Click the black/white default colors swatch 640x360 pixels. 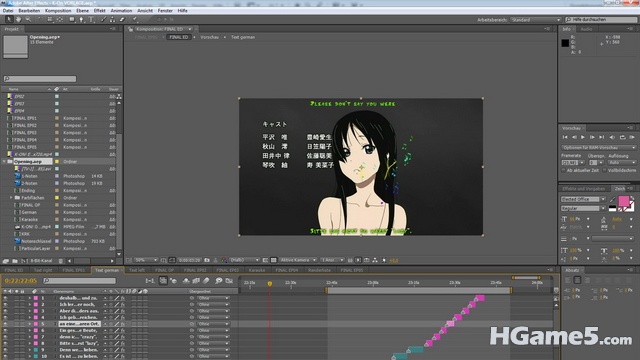[612, 209]
